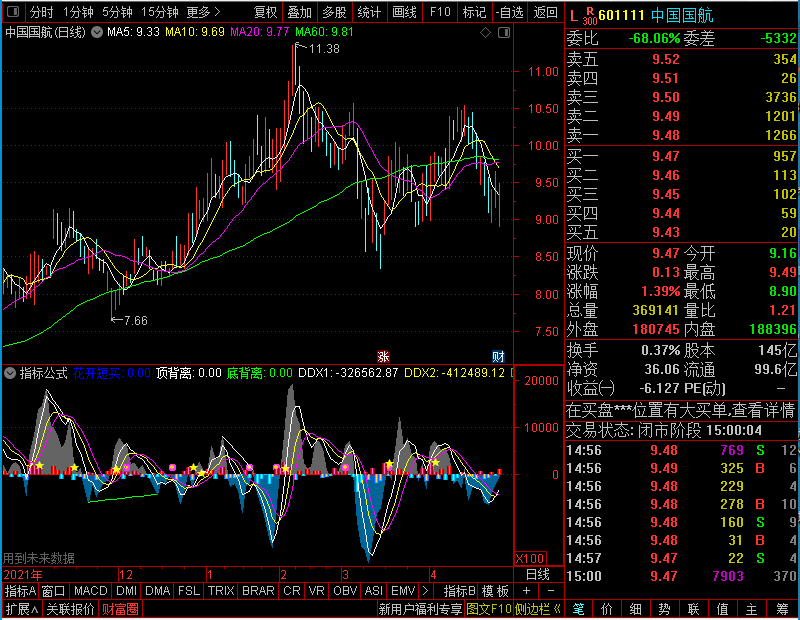
Task: Select 主 main force tab
Action: click(751, 609)
